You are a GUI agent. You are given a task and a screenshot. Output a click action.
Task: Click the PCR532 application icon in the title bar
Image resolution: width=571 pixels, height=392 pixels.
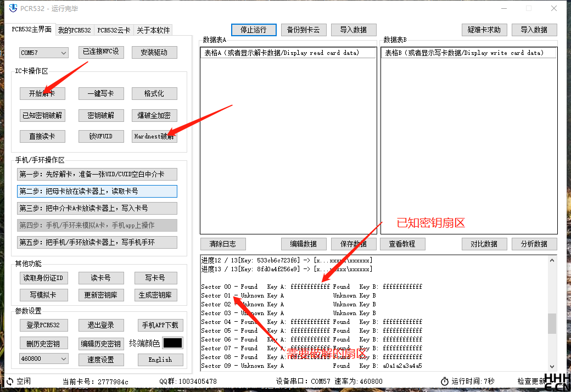12,8
